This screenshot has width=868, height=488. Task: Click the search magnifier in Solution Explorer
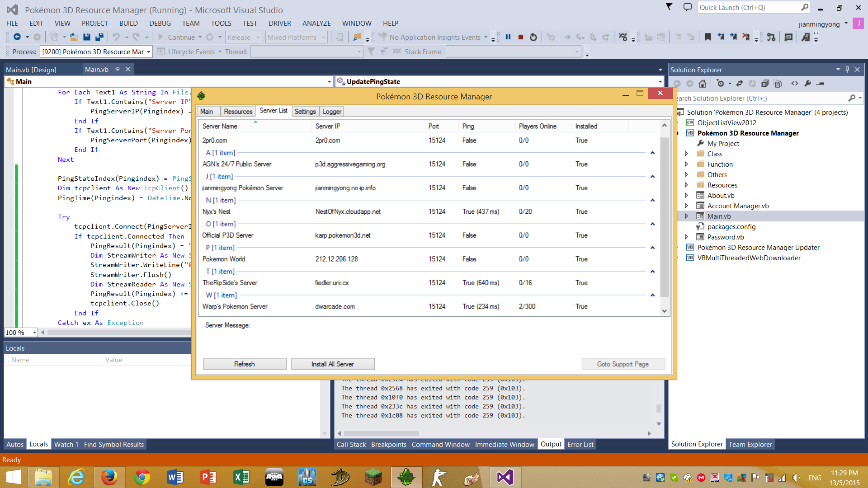(x=852, y=98)
